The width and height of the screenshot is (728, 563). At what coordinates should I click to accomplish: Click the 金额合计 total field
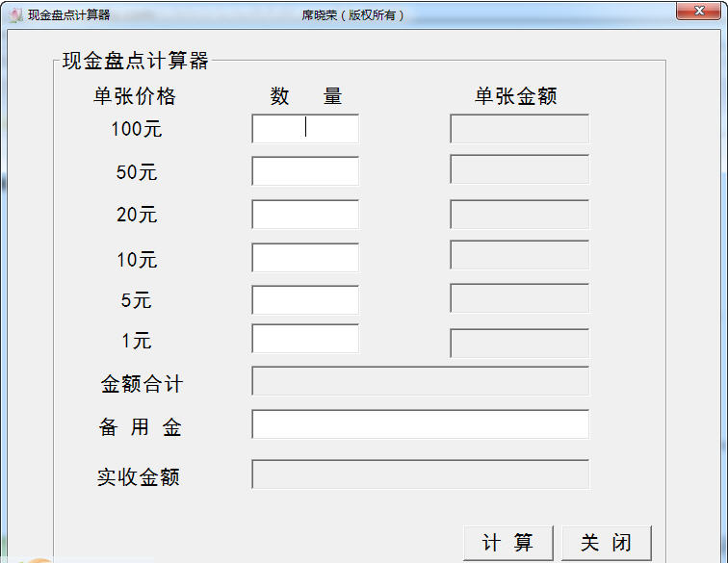click(420, 380)
